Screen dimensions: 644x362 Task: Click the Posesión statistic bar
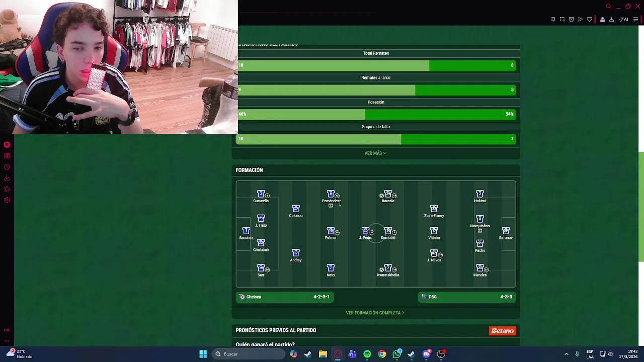click(x=376, y=114)
